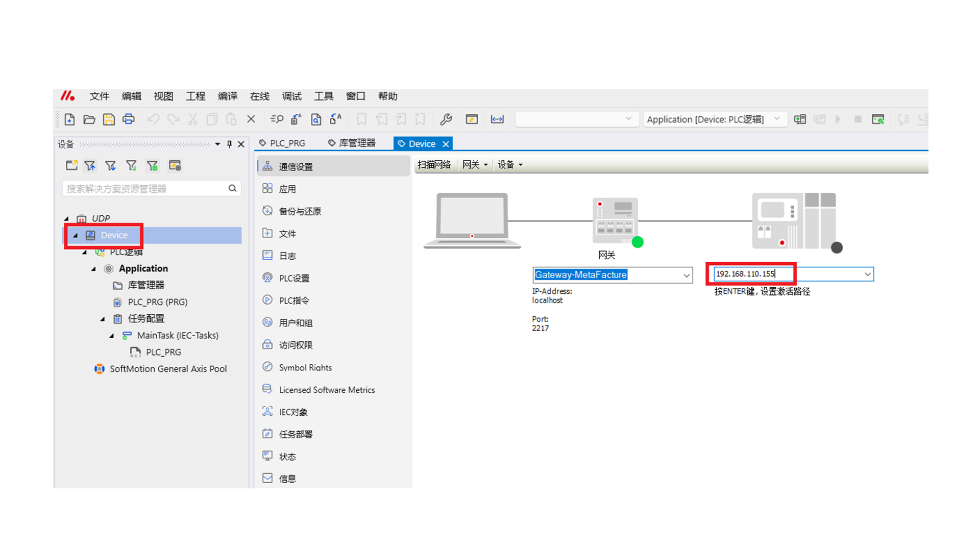Click the wrench tool icon in toolbar
The width and height of the screenshot is (980, 551).
point(446,119)
